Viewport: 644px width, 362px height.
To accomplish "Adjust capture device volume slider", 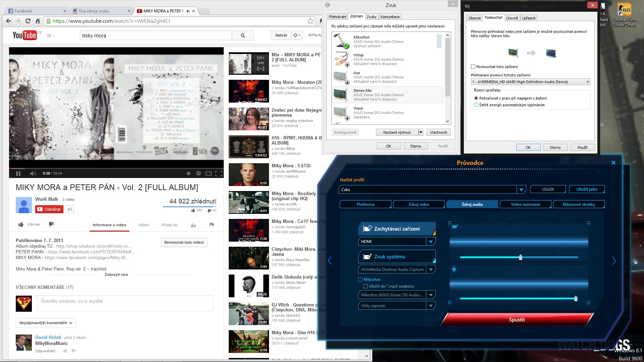I will [521, 257].
